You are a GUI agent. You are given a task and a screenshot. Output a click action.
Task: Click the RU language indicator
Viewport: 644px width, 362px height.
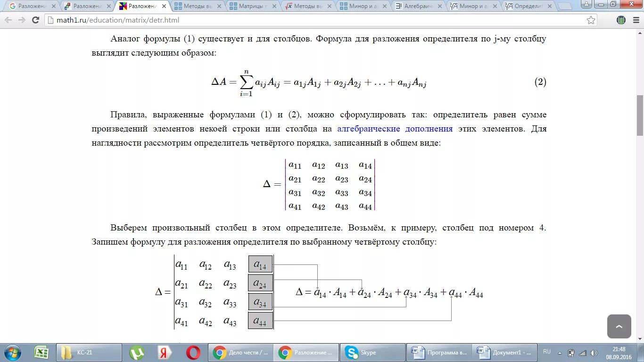click(547, 352)
